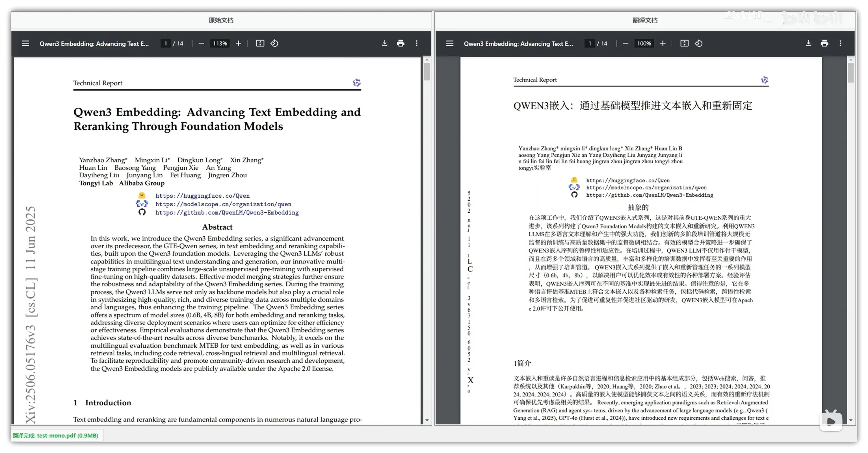Click down arrow of translated document scrollbar
The image size is (868, 453).
(x=851, y=420)
